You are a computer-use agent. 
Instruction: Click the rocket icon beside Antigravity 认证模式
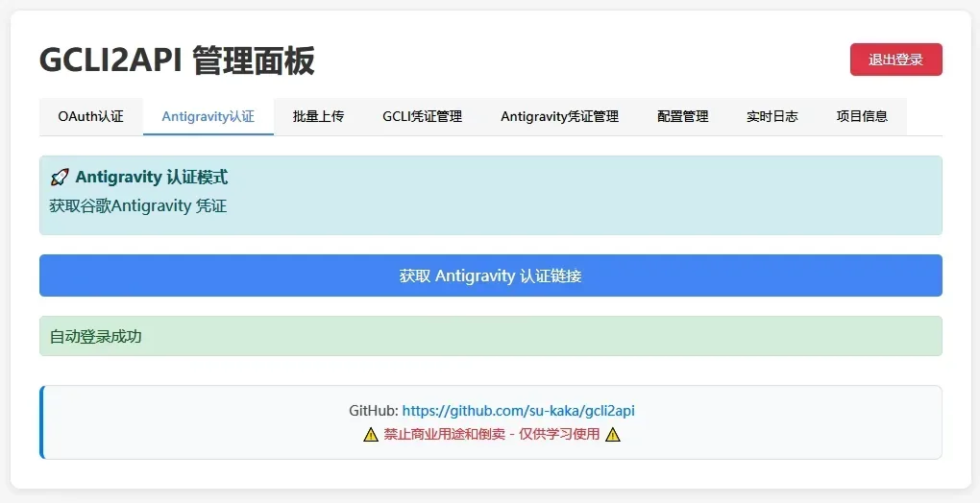(x=60, y=178)
